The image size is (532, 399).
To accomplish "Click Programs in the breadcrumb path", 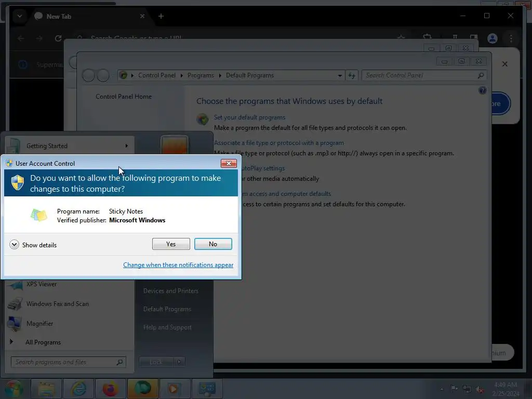I will 201,75.
